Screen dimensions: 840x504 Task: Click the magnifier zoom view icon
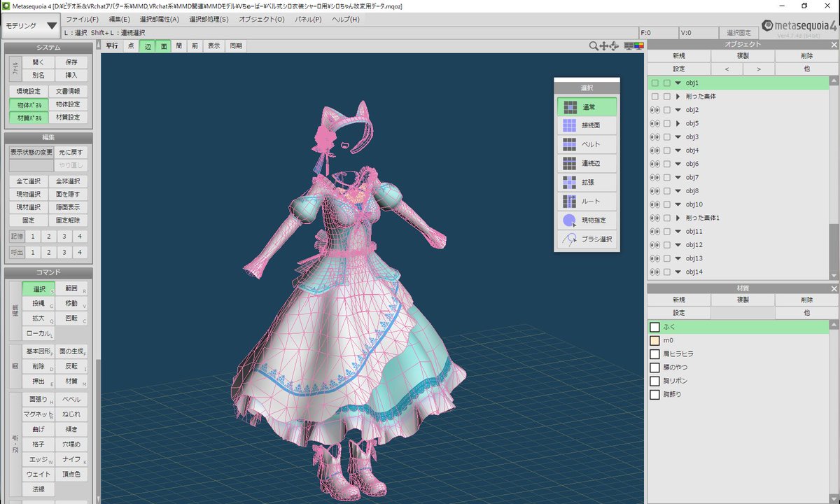point(593,46)
